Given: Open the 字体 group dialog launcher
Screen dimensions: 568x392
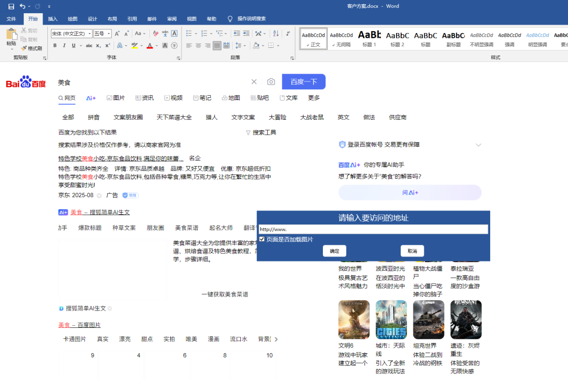Looking at the screenshot, I should pos(178,58).
